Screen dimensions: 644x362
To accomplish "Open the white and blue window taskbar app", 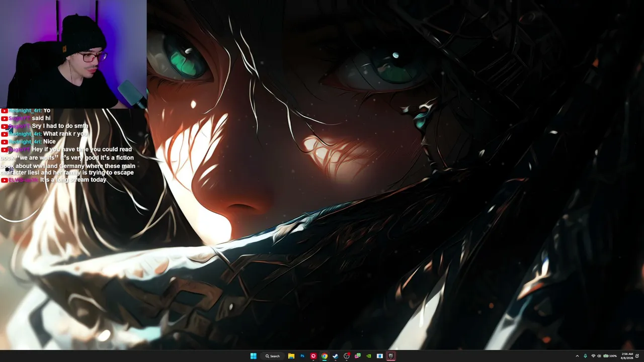I will (x=380, y=356).
